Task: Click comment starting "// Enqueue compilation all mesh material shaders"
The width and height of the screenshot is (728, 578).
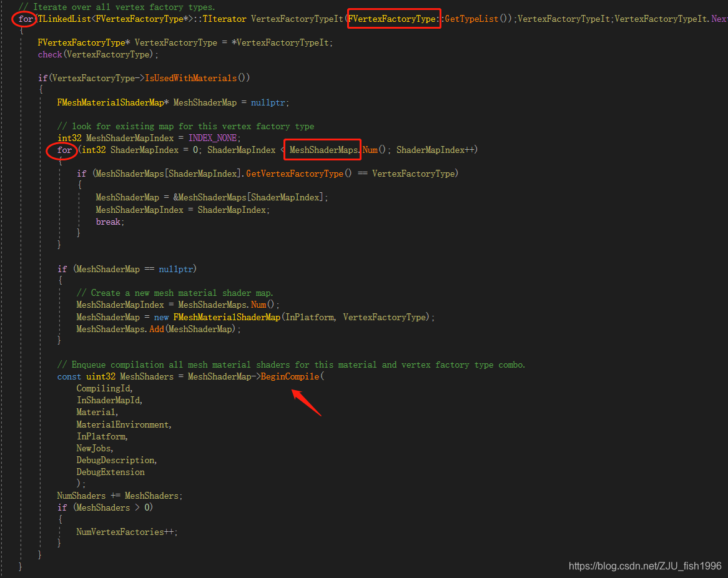Action: tap(291, 365)
